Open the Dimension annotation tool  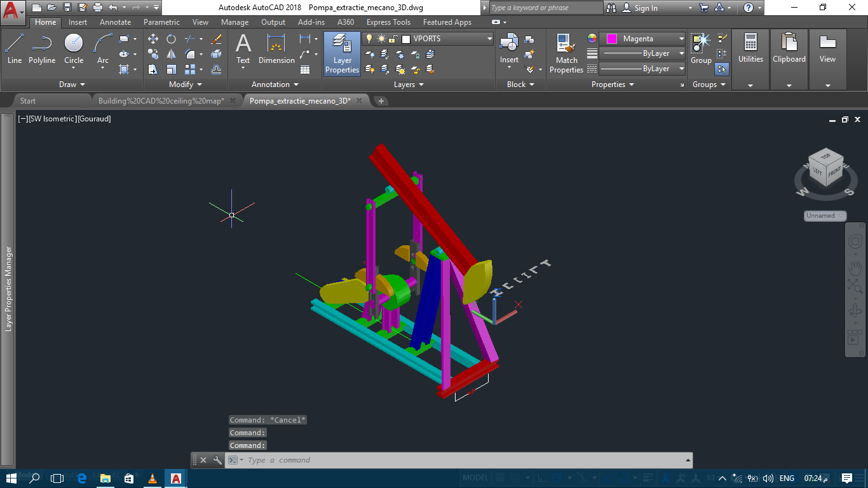[276, 49]
